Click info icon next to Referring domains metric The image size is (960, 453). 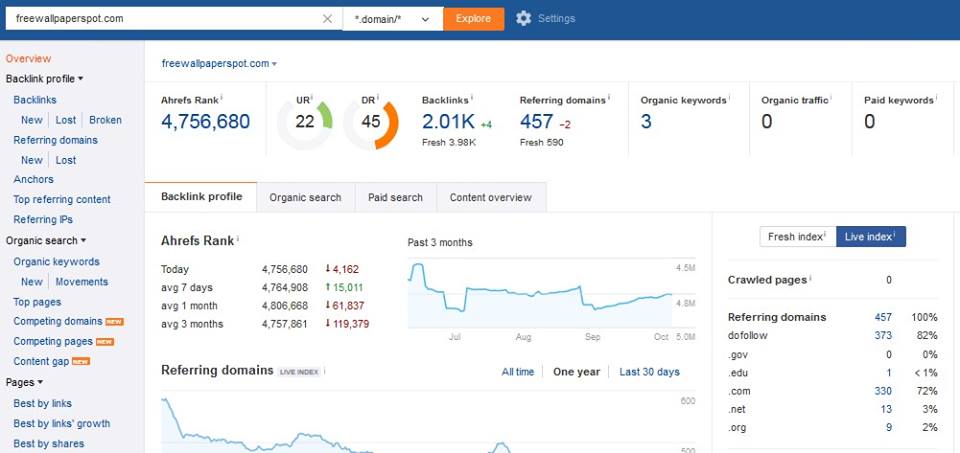tap(609, 99)
